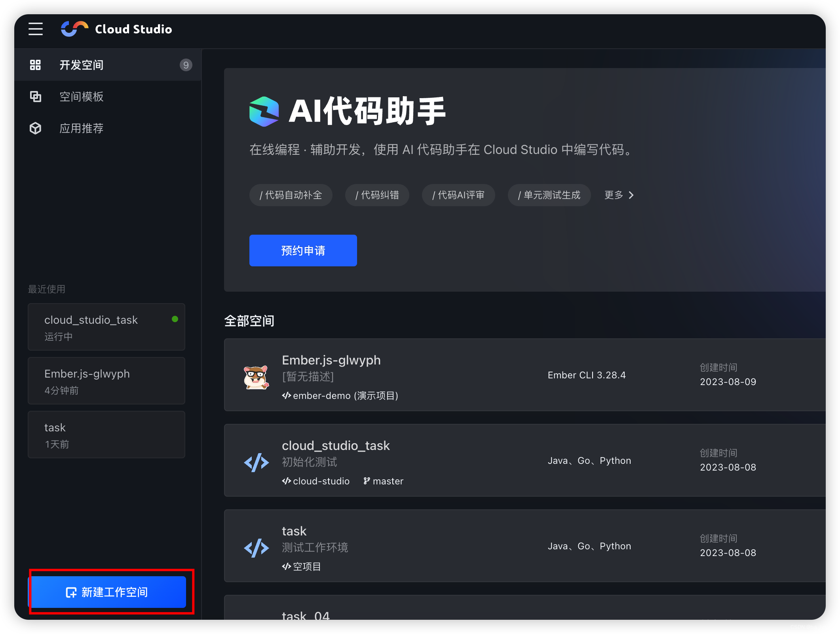The height and width of the screenshot is (634, 840).
Task: Click the Ember.js hamster mascot icon
Action: tap(256, 377)
